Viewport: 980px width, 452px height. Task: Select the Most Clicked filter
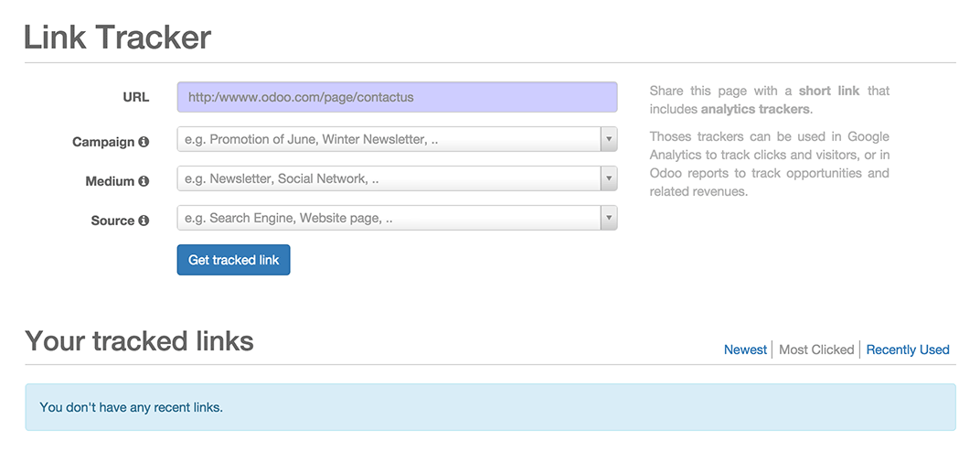tap(816, 350)
